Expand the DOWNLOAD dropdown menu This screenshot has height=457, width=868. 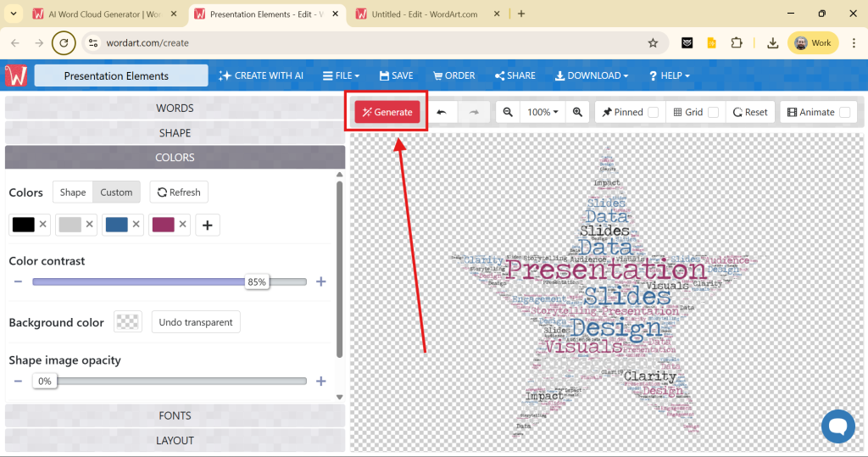point(592,75)
